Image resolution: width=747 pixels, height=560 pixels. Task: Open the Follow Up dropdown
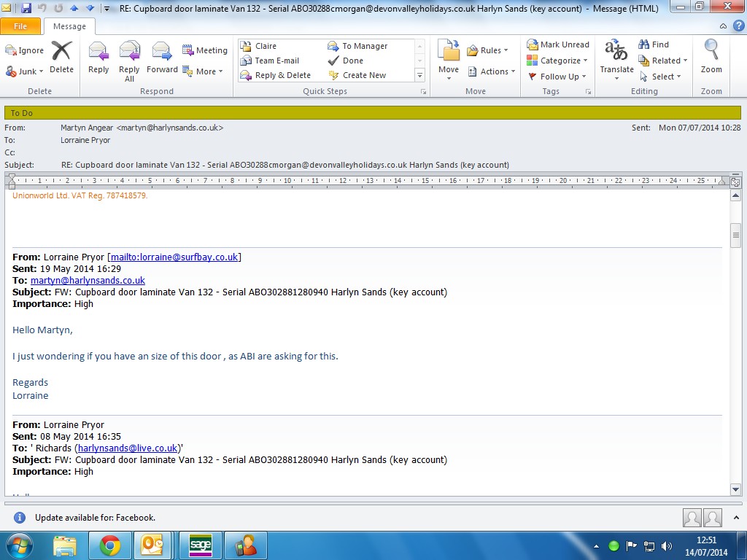point(558,77)
